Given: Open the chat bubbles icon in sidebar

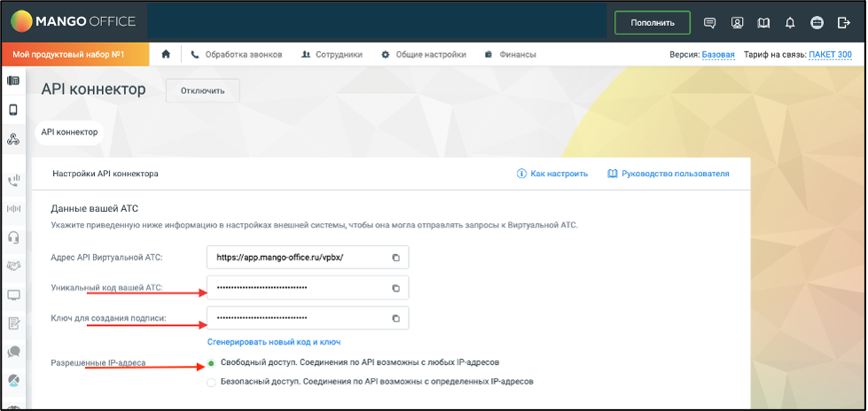Looking at the screenshot, I should click(x=13, y=352).
